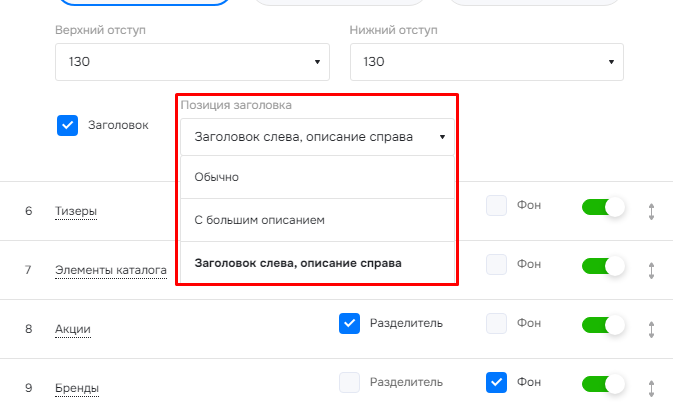Viewport: 673px width, 415px height.
Task: Collapse the Позиция заголовка dropdown
Action: point(317,137)
